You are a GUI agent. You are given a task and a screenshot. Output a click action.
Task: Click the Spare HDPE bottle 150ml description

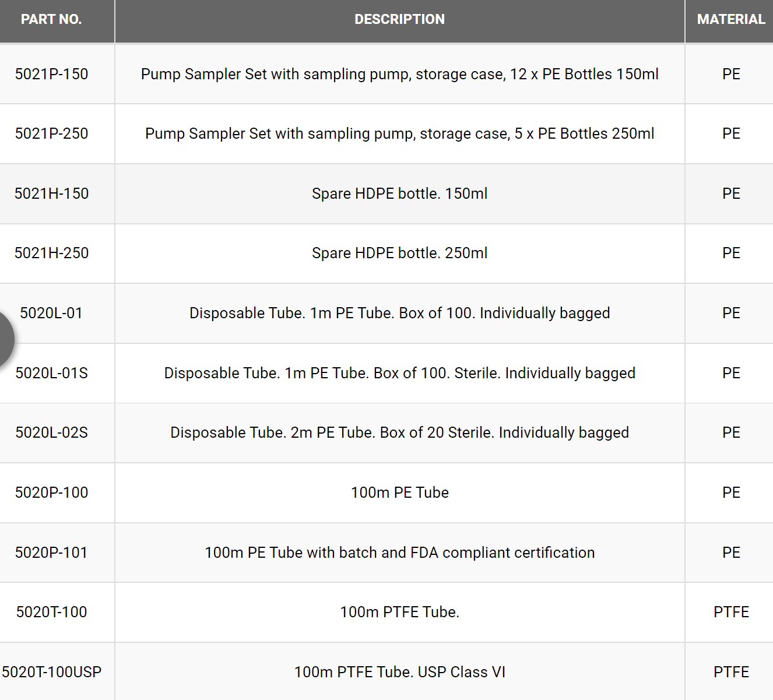pyautogui.click(x=399, y=194)
